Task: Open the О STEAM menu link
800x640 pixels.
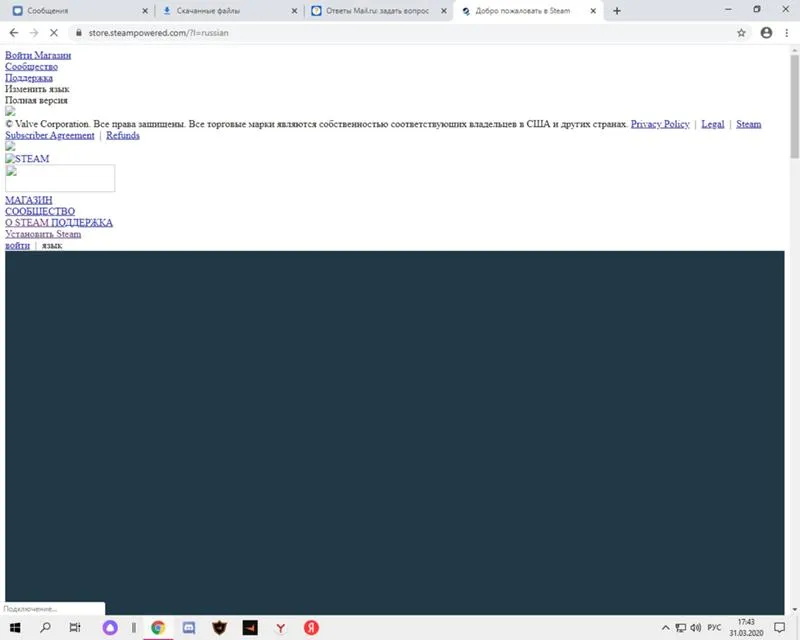Action: [27, 223]
